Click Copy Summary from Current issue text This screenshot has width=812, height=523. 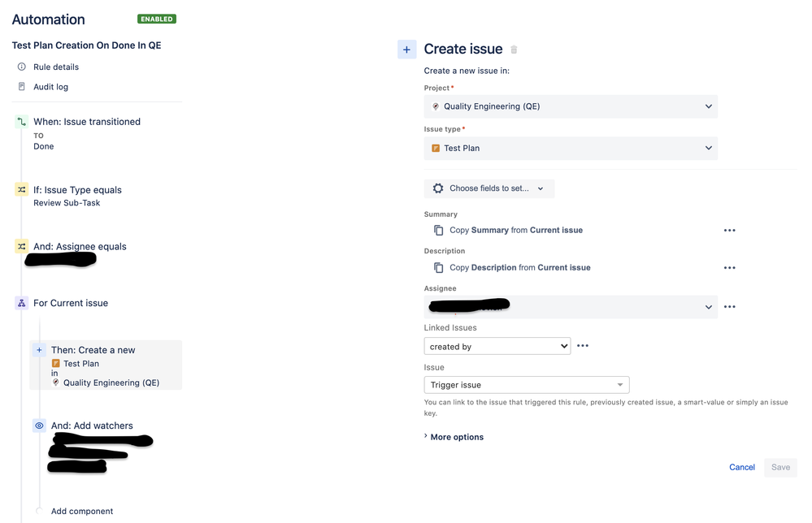pos(516,230)
